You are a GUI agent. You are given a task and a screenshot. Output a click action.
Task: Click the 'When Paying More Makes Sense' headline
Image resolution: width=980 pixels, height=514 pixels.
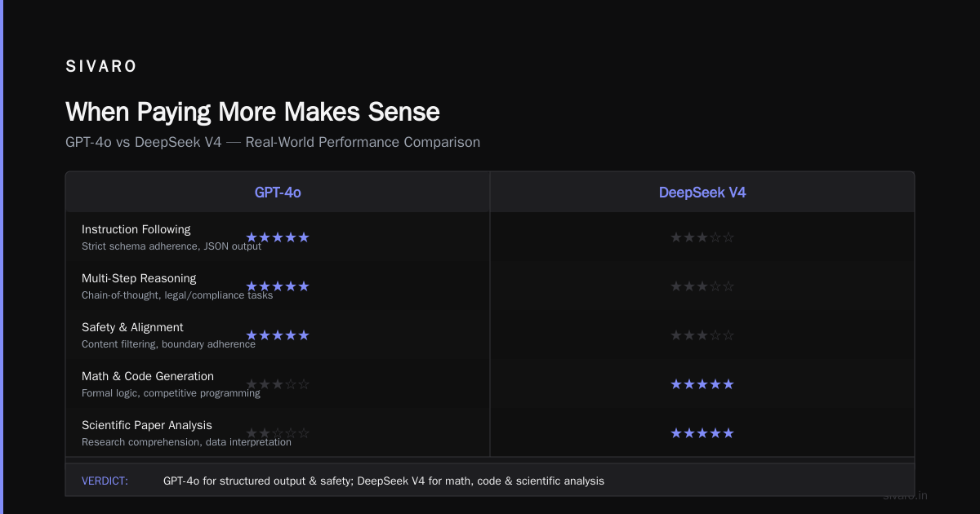tap(252, 112)
